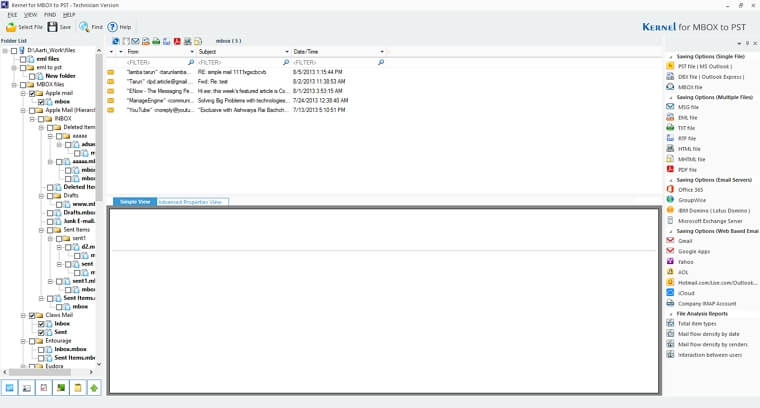Collapse the Sent Items tree folder
The height and width of the screenshot is (408, 760).
coord(41,229)
